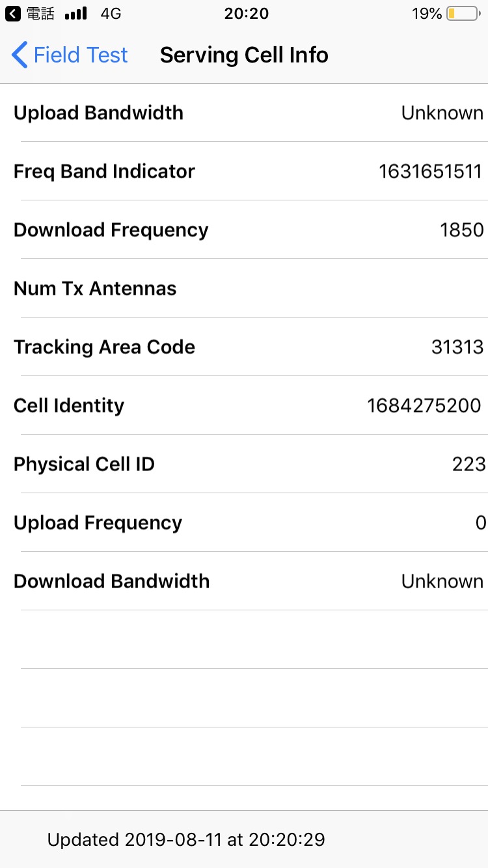Tap the 20:20 clock in status bar
488x868 pixels.
click(247, 14)
